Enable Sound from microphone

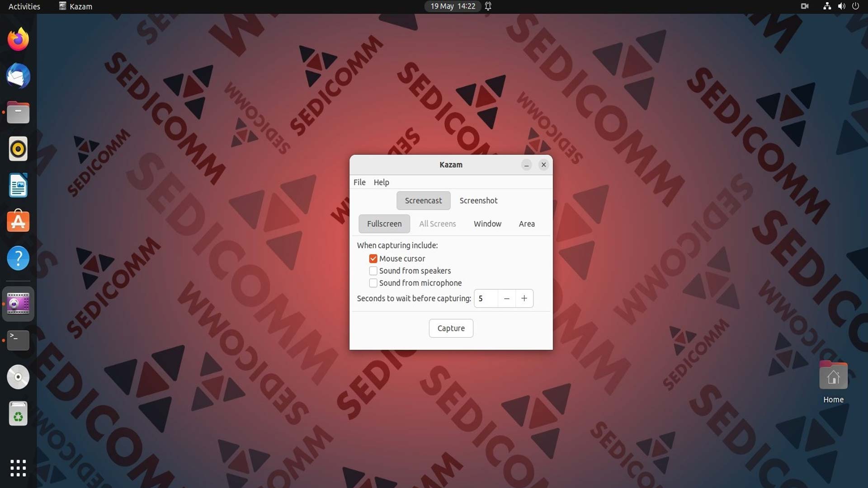tap(373, 283)
